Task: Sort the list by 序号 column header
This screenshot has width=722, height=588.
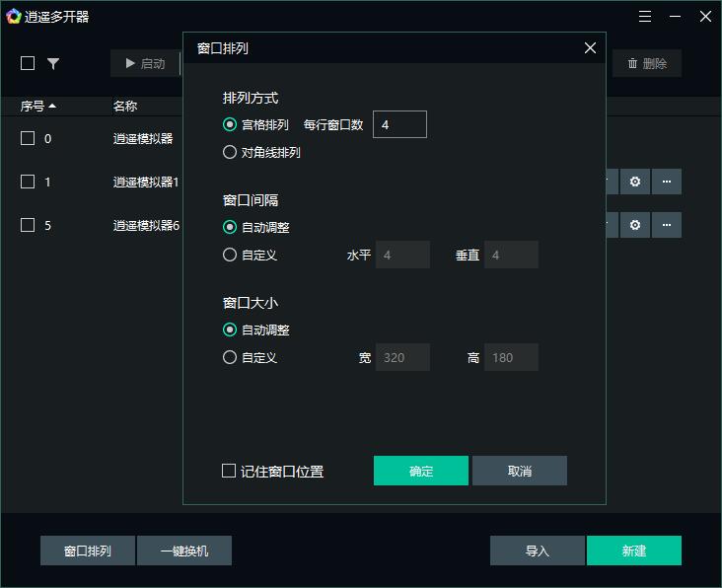Action: [38, 107]
